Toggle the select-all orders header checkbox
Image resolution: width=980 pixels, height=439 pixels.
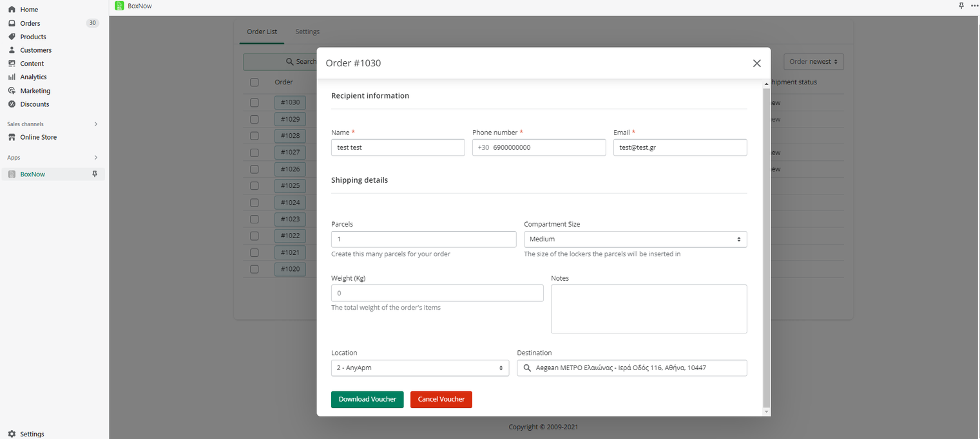(x=254, y=82)
